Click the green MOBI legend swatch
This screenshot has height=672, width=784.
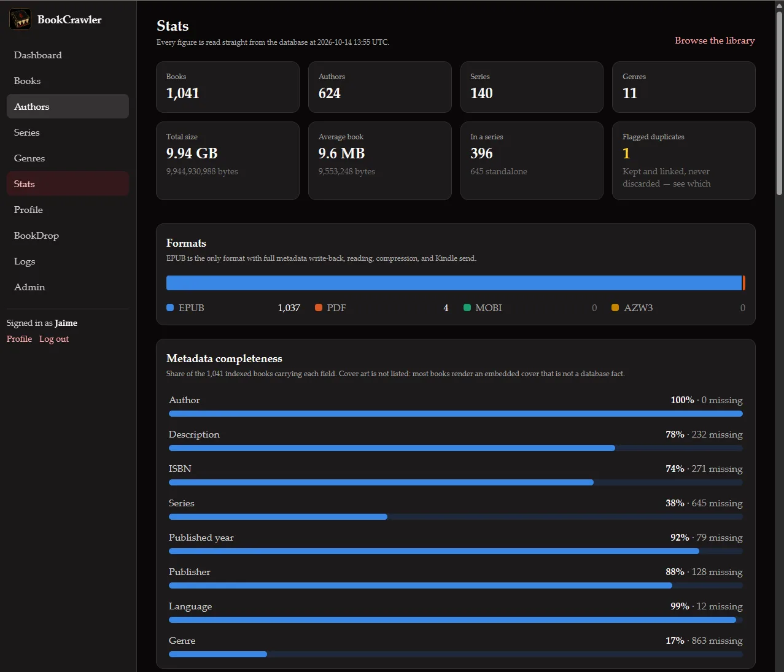coord(467,307)
